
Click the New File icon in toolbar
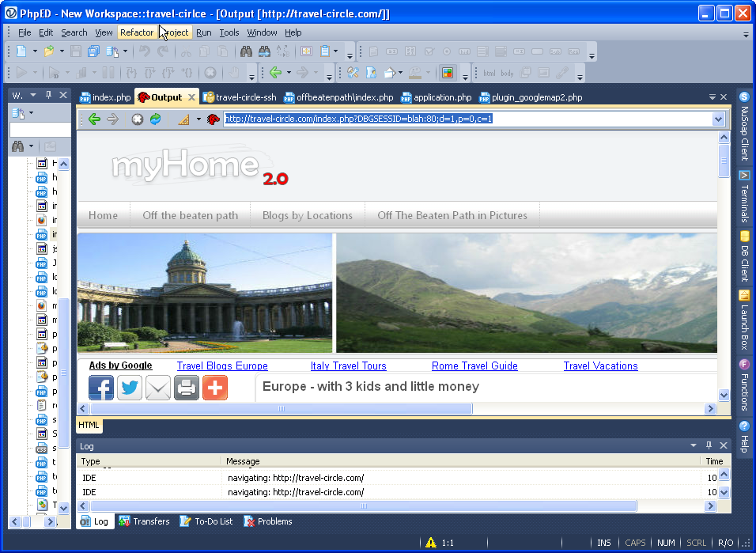point(21,51)
